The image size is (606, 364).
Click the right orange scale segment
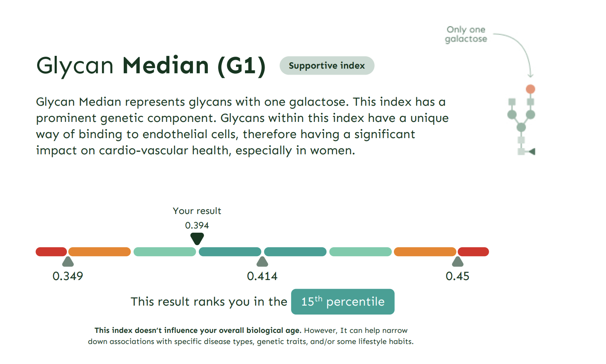click(425, 252)
